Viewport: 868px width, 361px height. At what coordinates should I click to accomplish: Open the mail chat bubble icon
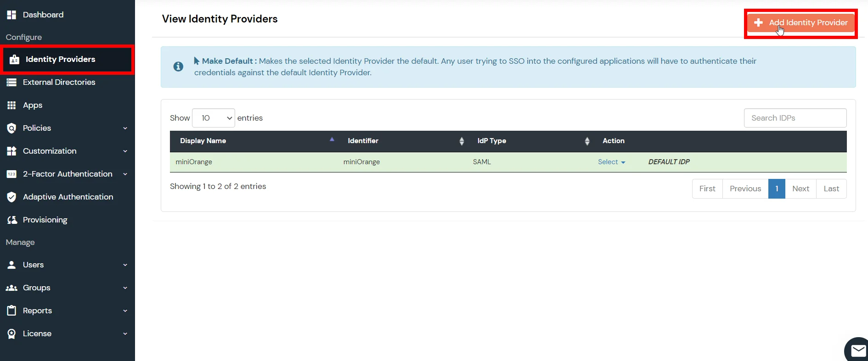tap(858, 351)
